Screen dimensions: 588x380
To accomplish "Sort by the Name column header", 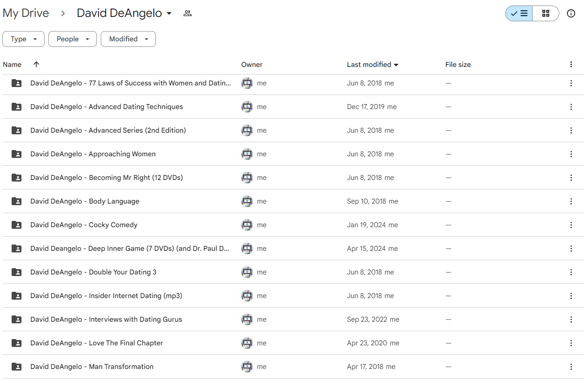I will tap(12, 65).
